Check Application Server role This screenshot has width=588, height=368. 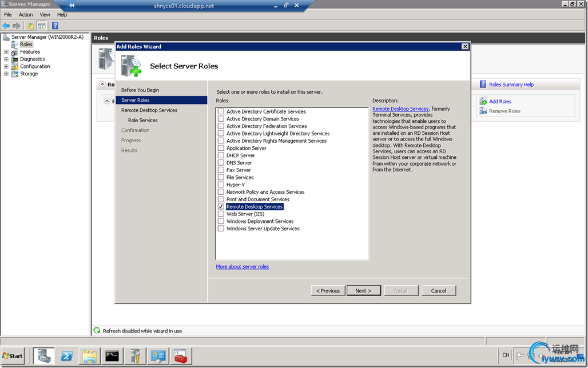point(221,148)
